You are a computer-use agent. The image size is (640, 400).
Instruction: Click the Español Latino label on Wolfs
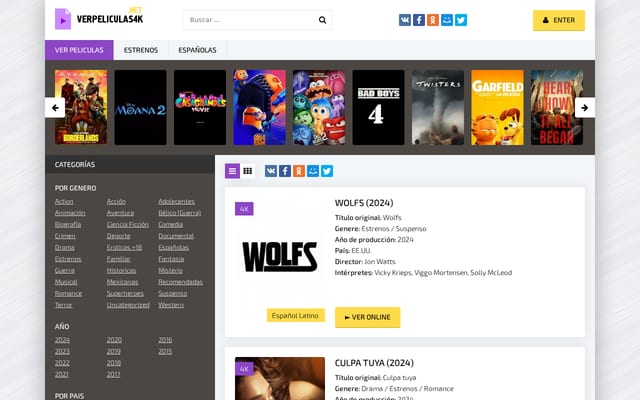pos(295,316)
